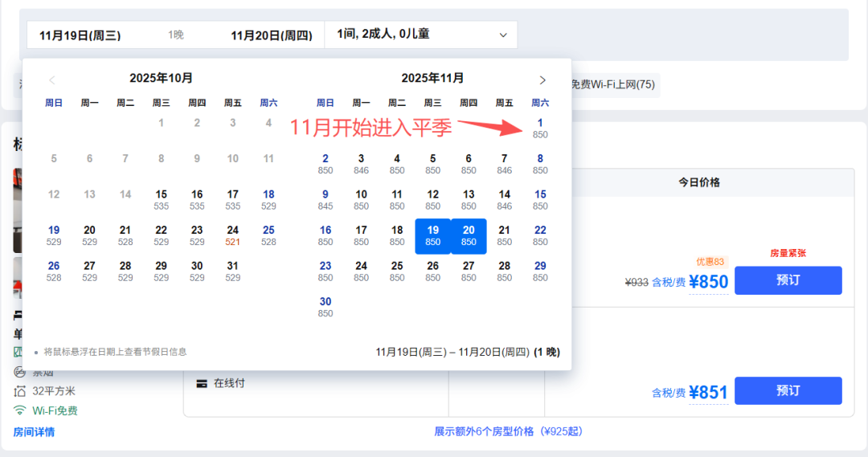Select October 28 in the calendar
Viewport: 868px width, 457px height.
[x=125, y=271]
